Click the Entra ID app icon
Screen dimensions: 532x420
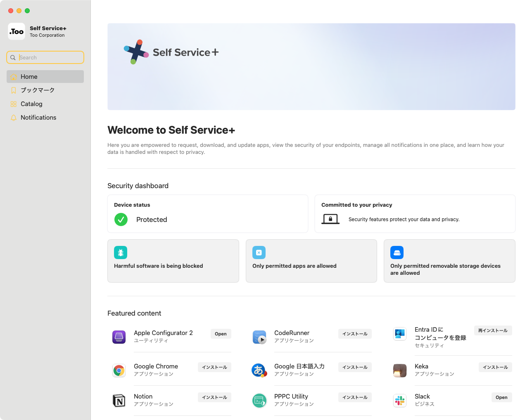[400, 334]
